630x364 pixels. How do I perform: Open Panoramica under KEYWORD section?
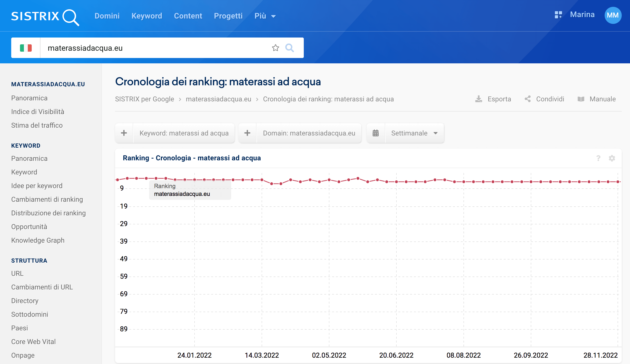(29, 159)
